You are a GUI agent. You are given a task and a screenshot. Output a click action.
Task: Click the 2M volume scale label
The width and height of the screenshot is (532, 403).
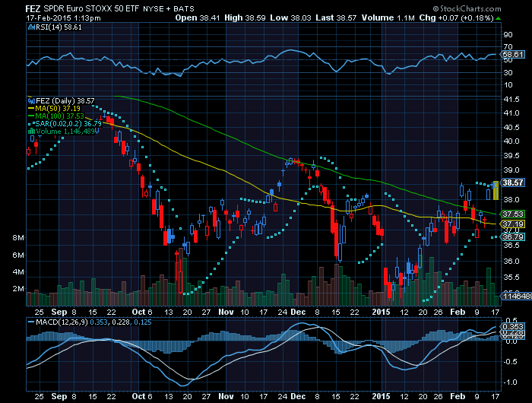[x=18, y=289]
